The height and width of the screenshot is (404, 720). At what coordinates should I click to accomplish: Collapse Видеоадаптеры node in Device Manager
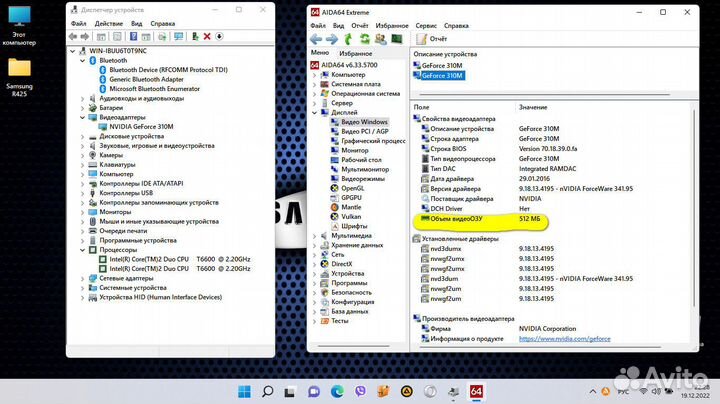pos(83,118)
